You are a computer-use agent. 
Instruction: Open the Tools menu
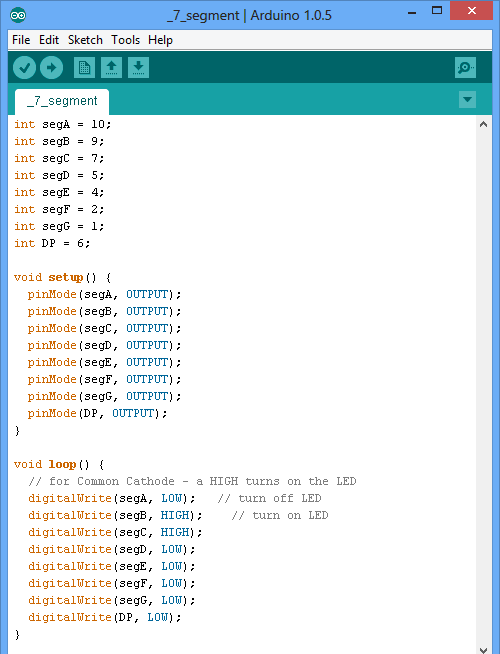(x=125, y=40)
